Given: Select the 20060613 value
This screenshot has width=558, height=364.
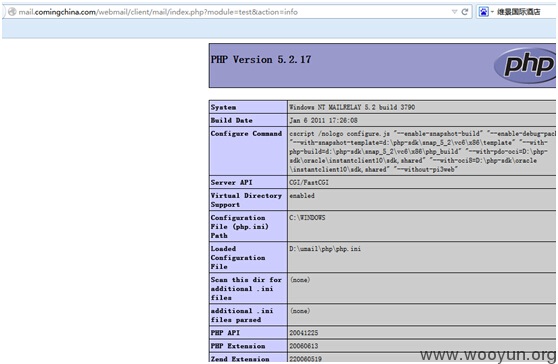Looking at the screenshot, I should [304, 346].
